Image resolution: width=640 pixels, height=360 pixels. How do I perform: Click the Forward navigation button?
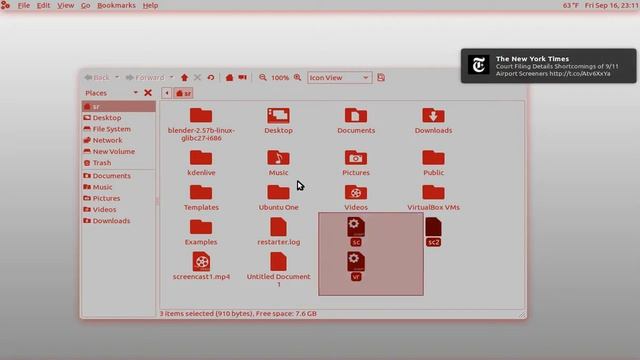coord(145,78)
